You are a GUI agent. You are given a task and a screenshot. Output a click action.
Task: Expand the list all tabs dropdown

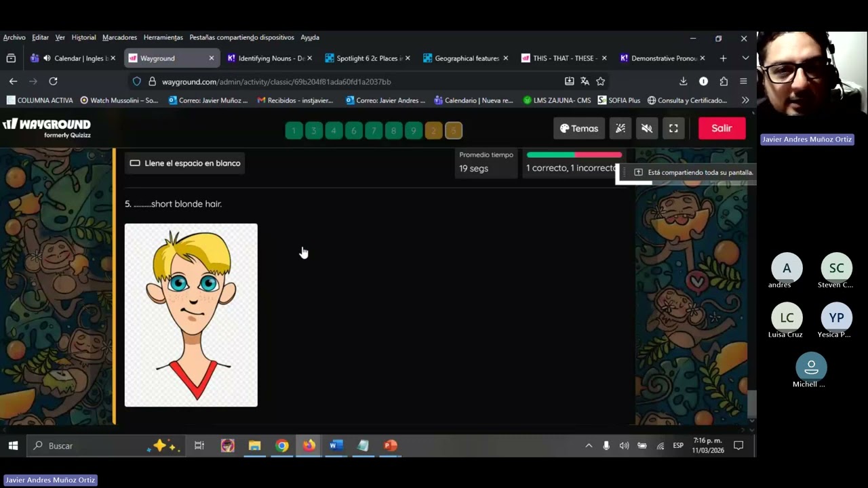coord(745,58)
